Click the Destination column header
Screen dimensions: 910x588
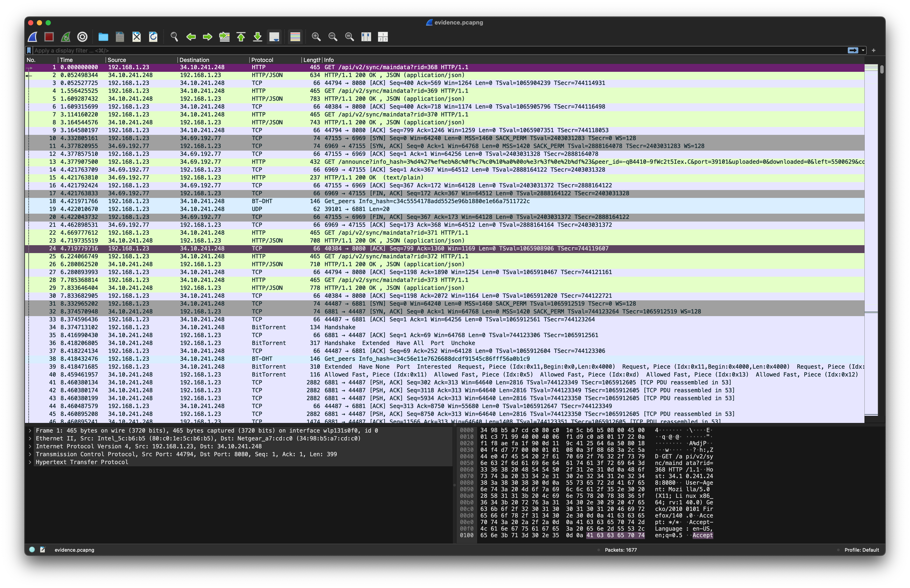pyautogui.click(x=194, y=60)
